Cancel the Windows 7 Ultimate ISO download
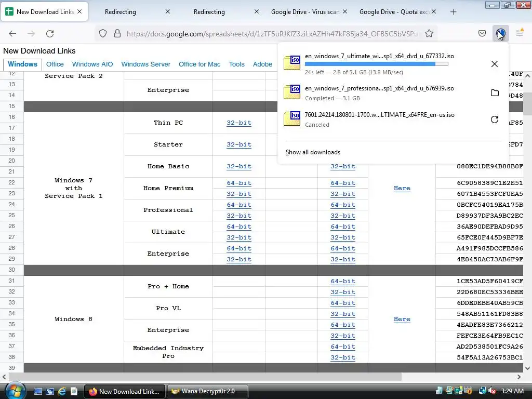The image size is (532, 399). point(495,64)
